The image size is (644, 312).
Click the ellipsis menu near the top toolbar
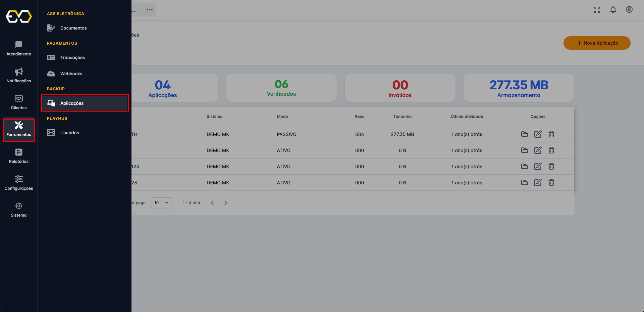[x=150, y=10]
